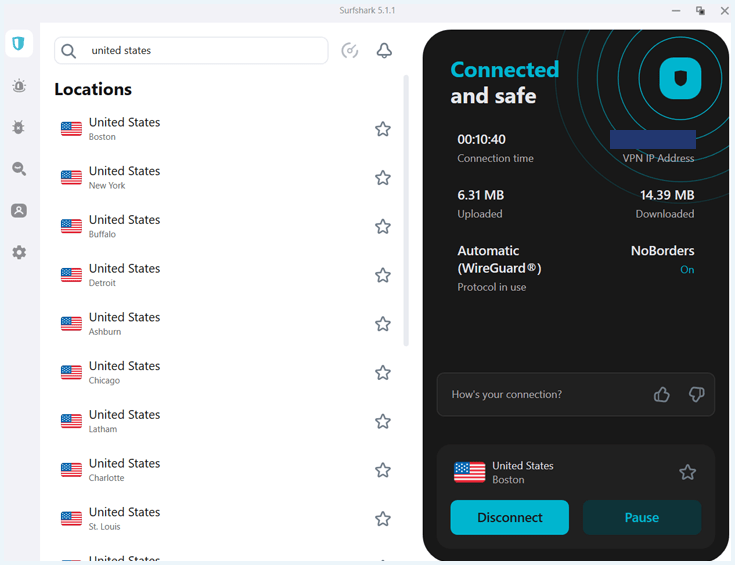The width and height of the screenshot is (735, 565).
Task: Open the Alternative ID person icon
Action: tap(19, 211)
